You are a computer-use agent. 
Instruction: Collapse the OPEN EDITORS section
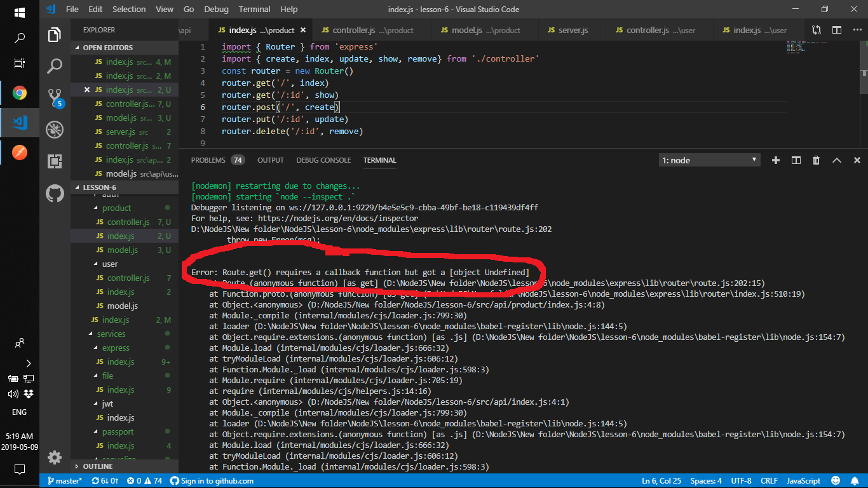click(x=108, y=48)
